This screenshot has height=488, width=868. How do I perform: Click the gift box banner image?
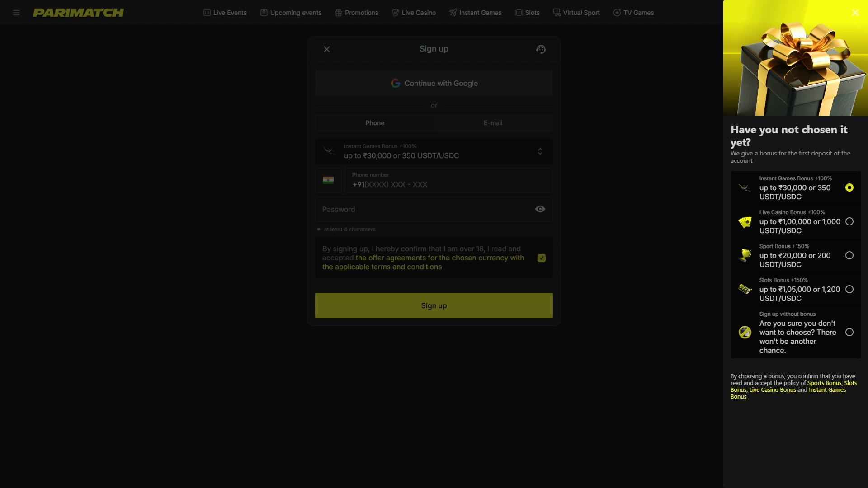[x=796, y=58]
